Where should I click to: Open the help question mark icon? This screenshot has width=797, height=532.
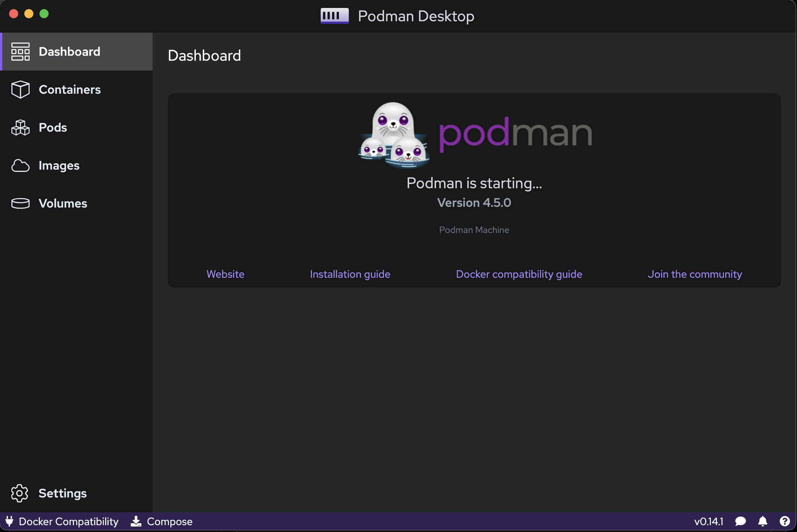tap(784, 521)
